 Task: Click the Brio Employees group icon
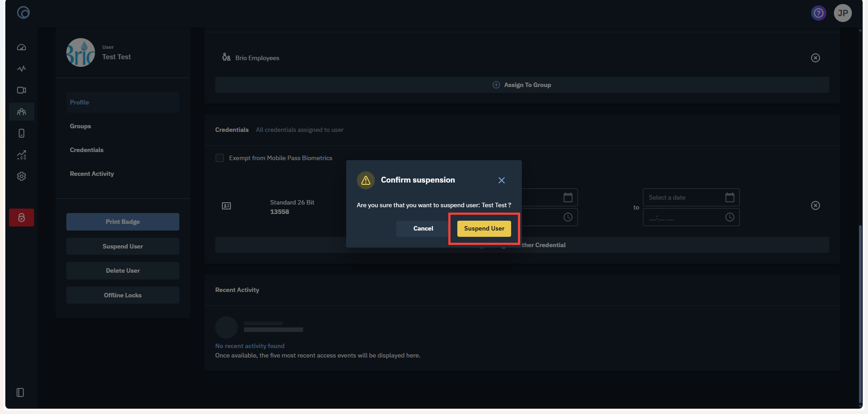pyautogui.click(x=226, y=57)
